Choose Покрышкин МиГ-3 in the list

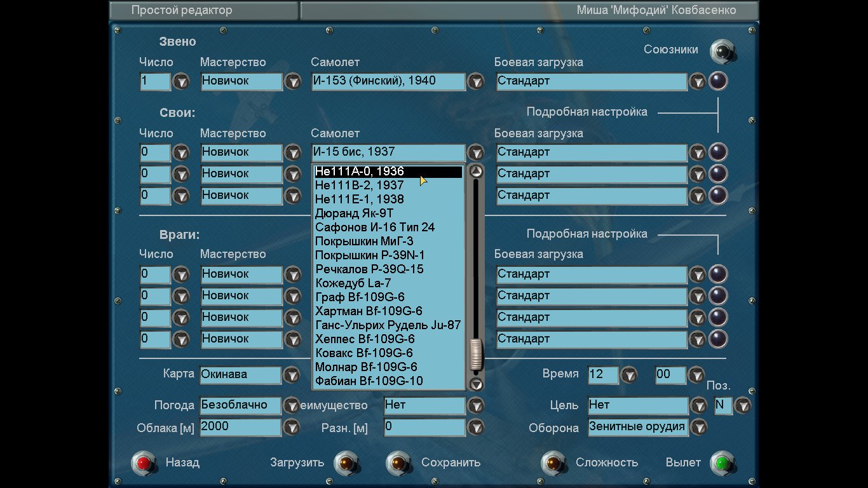pyautogui.click(x=388, y=241)
